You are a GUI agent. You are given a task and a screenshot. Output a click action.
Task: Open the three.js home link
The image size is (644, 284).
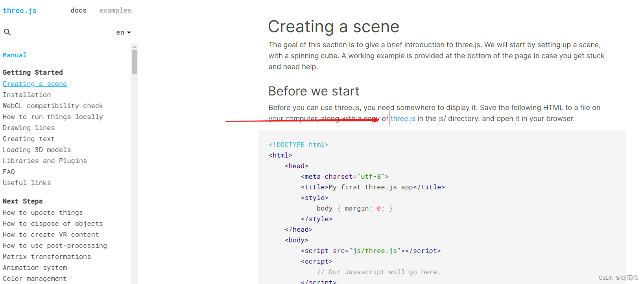point(20,11)
